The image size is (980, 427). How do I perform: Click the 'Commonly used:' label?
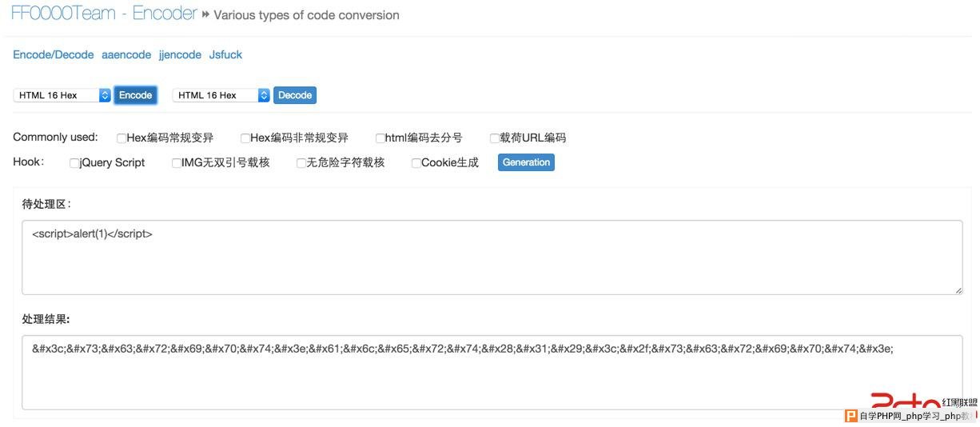[55, 138]
